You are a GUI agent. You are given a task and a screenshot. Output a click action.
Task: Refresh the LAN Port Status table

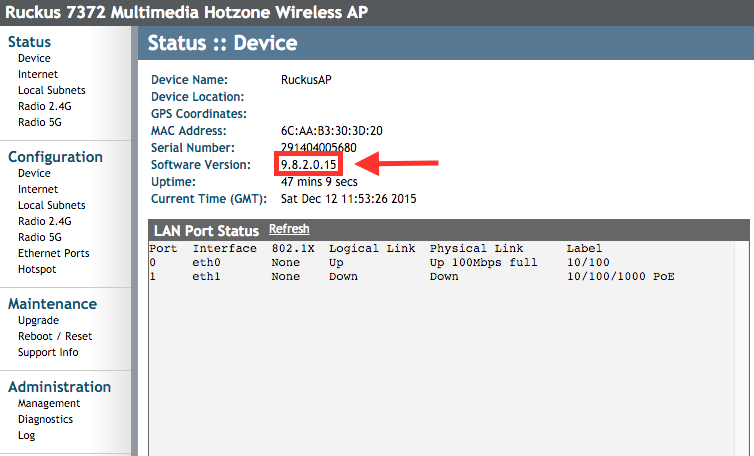coord(289,229)
